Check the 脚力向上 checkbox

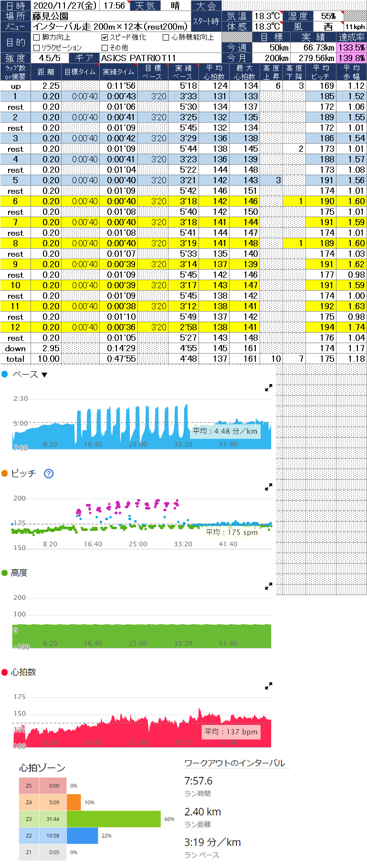pos(37,37)
